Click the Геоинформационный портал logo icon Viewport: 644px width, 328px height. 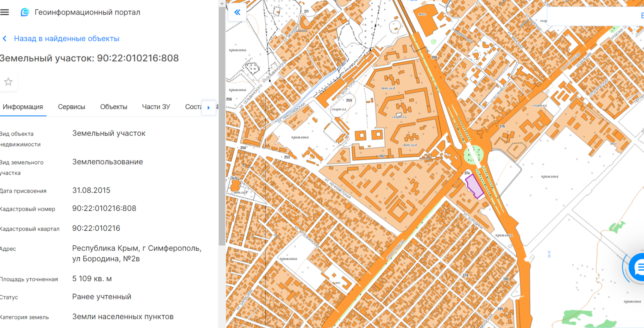[25, 12]
